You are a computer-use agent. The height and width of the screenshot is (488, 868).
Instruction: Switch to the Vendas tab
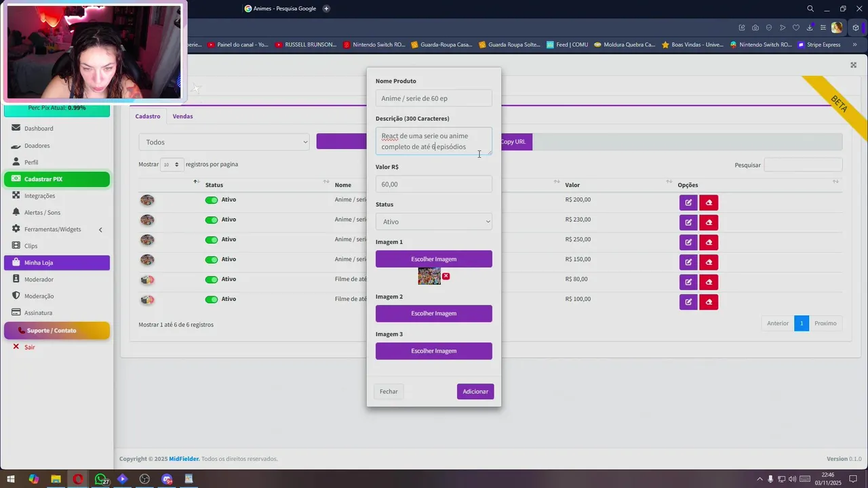coord(182,116)
